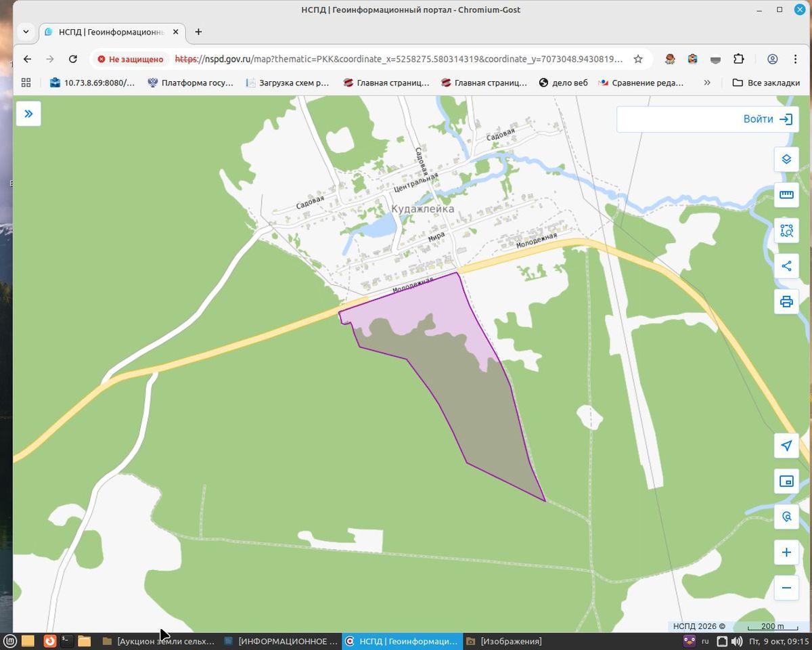Open the tab search dropdown
This screenshot has height=650, width=812.
(26, 32)
